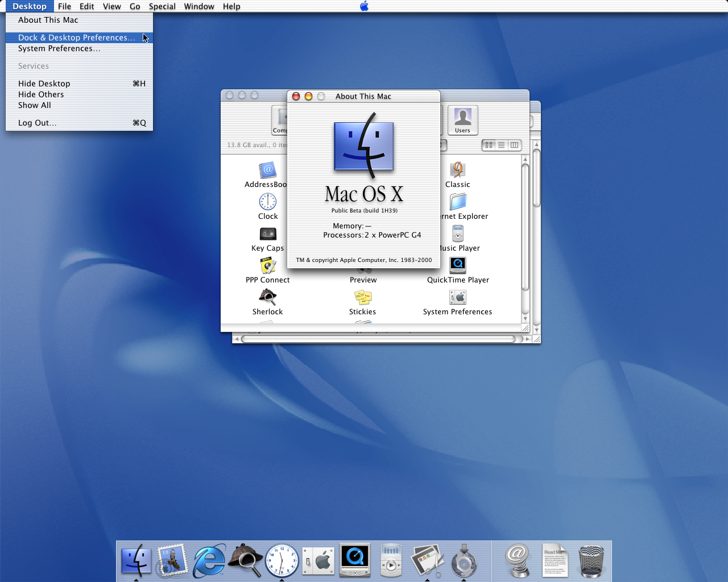Click the disc with arrow Dock icon
Viewport: 728px width, 582px height.
point(464,560)
